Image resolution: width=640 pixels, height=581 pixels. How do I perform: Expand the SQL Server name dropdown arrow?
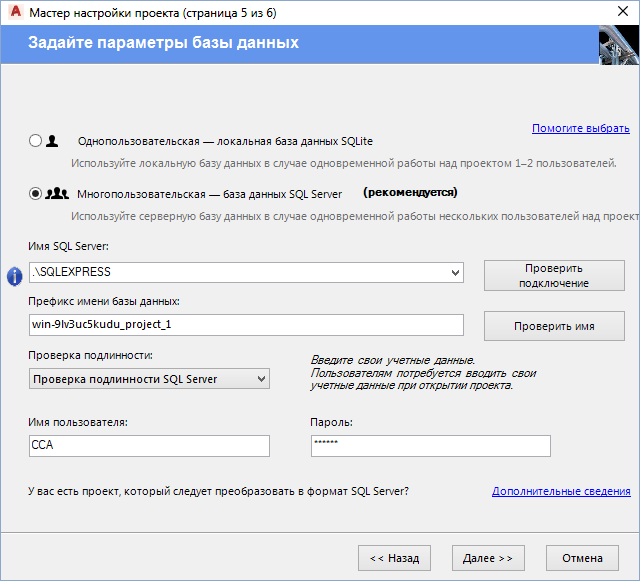pyautogui.click(x=455, y=272)
